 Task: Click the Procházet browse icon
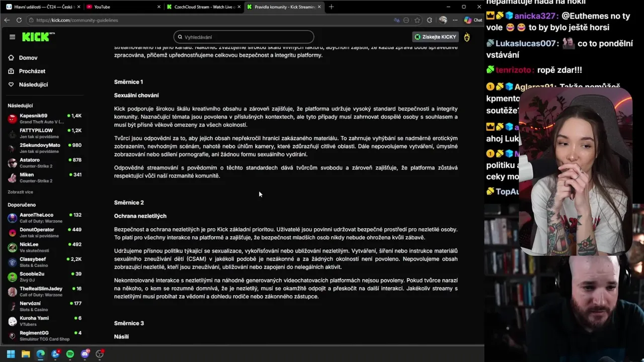[x=11, y=71]
